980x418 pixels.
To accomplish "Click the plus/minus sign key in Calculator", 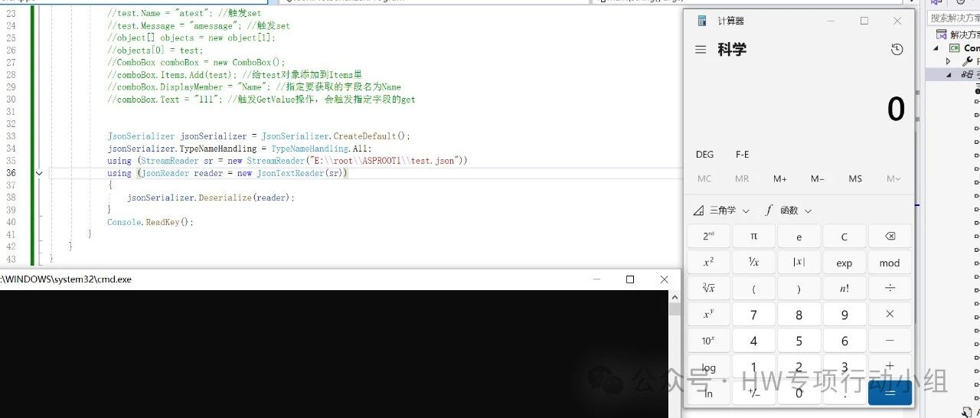I will [753, 393].
